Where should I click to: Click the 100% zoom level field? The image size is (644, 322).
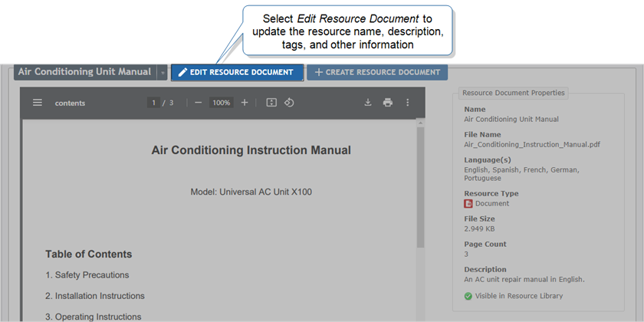pos(222,103)
